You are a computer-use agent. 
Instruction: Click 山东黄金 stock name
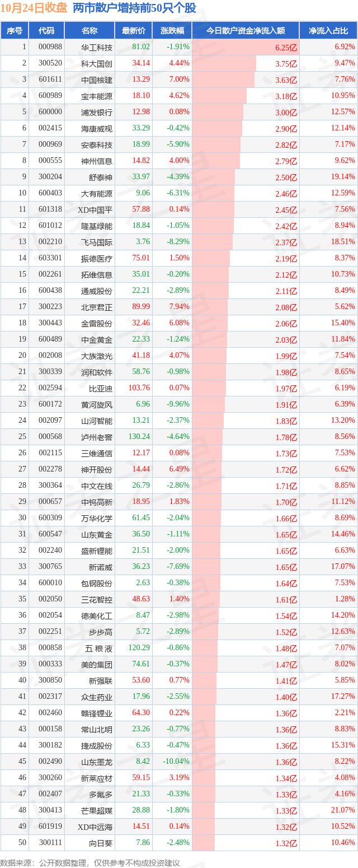pos(97,534)
